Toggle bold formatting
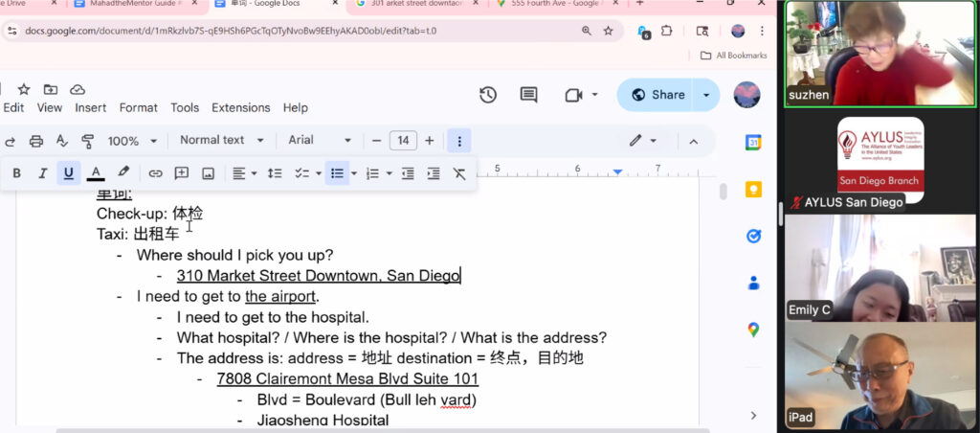The image size is (980, 433). pyautogui.click(x=17, y=173)
